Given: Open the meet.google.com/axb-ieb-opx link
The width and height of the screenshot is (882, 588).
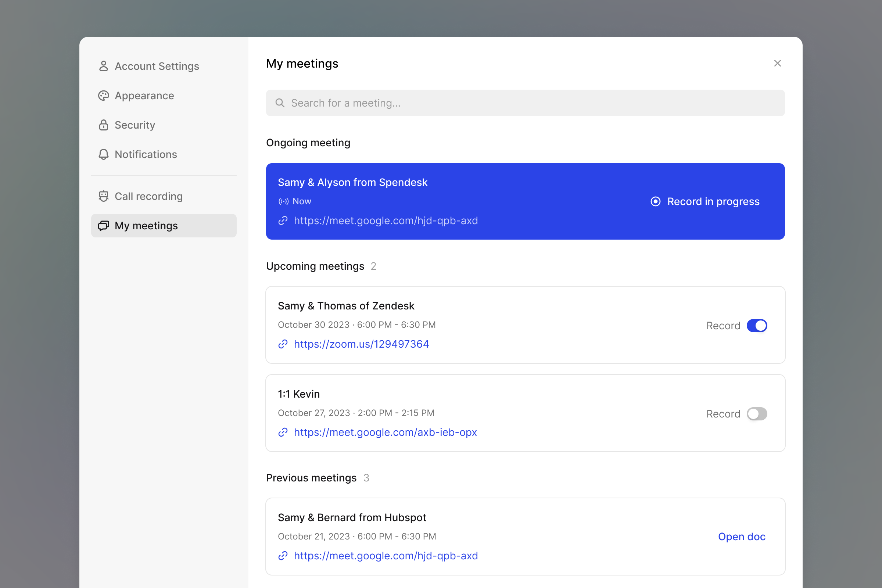Looking at the screenshot, I should 386,432.
